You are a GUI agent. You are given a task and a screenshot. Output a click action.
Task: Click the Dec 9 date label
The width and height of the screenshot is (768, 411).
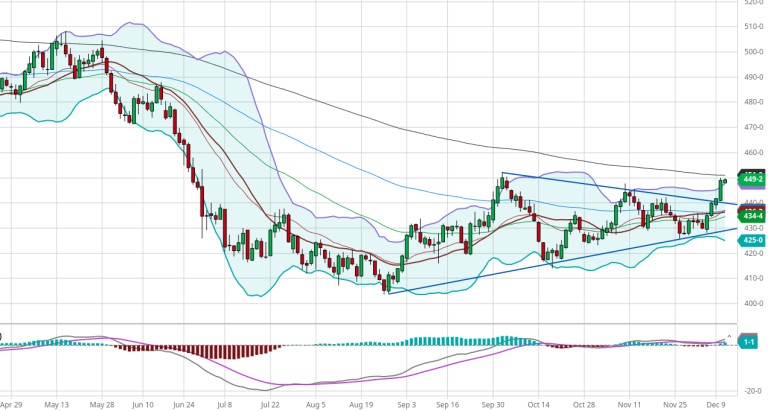[x=717, y=406]
